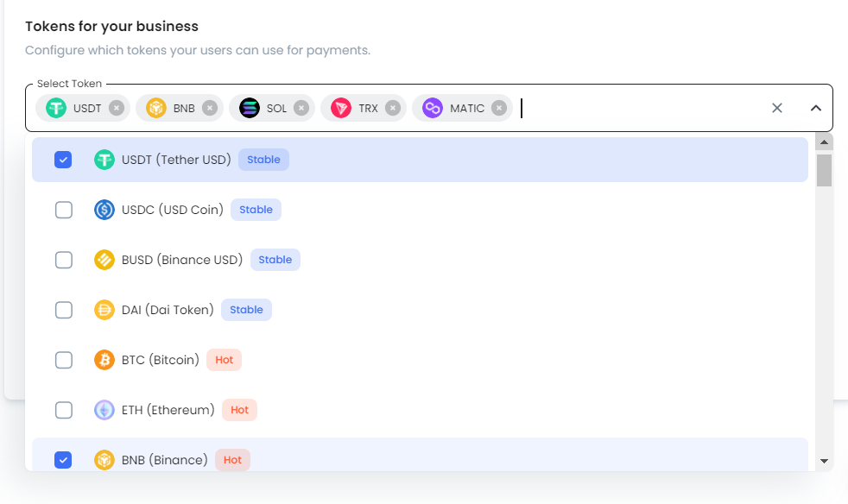Click the scrollbar down arrow
This screenshot has height=504, width=848.
pyautogui.click(x=824, y=461)
